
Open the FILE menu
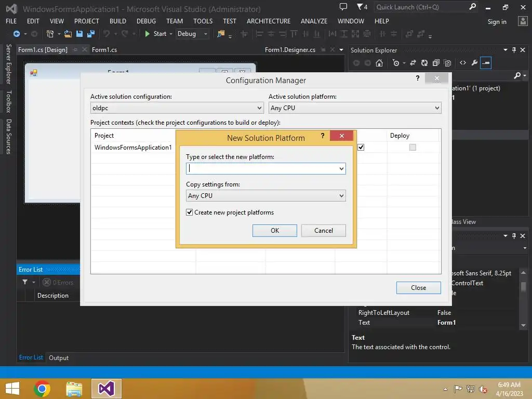point(11,21)
